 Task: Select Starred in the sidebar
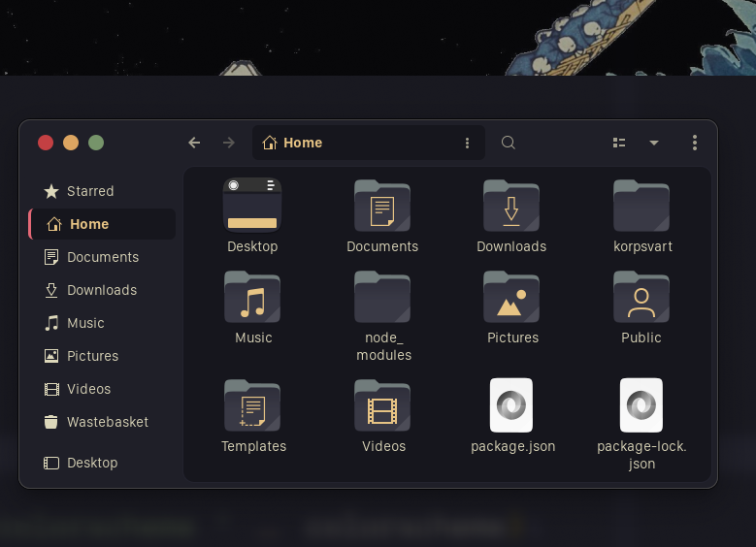point(90,191)
